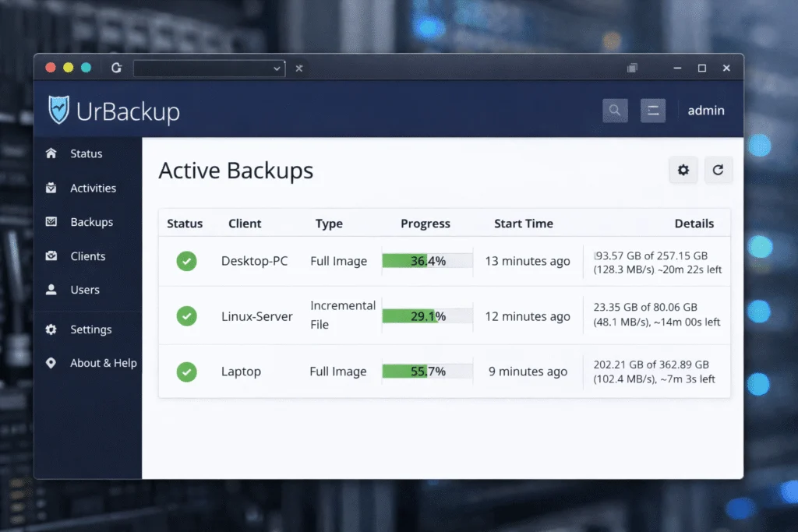Screen dimensions: 798x532
Task: Click the Laptop backup progress bar at 55.7%
Action: [x=427, y=372]
